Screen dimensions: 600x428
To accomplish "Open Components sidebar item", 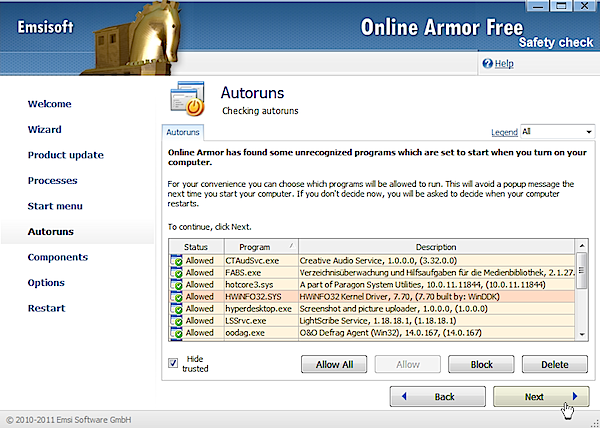I will pyautogui.click(x=57, y=257).
